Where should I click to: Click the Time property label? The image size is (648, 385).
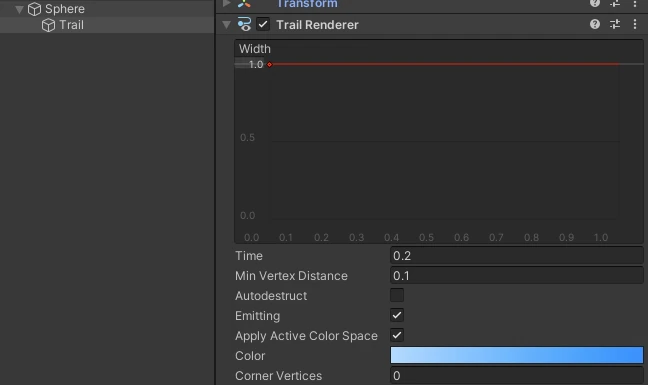click(248, 256)
